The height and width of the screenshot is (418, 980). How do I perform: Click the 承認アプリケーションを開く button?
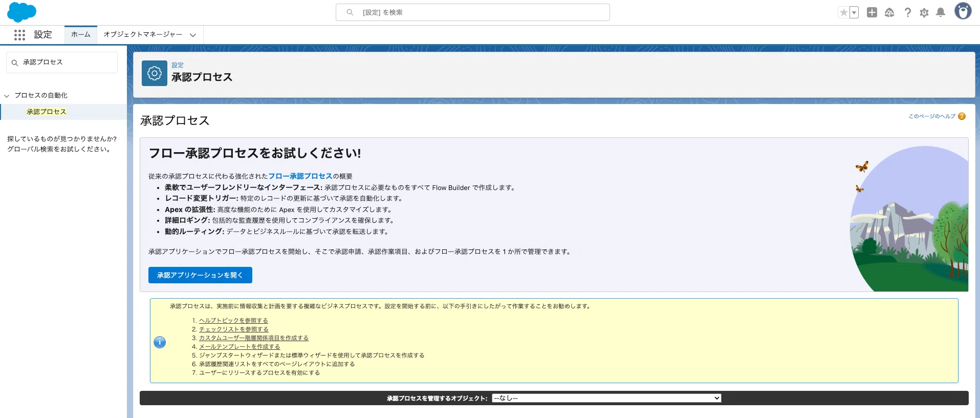click(x=200, y=275)
